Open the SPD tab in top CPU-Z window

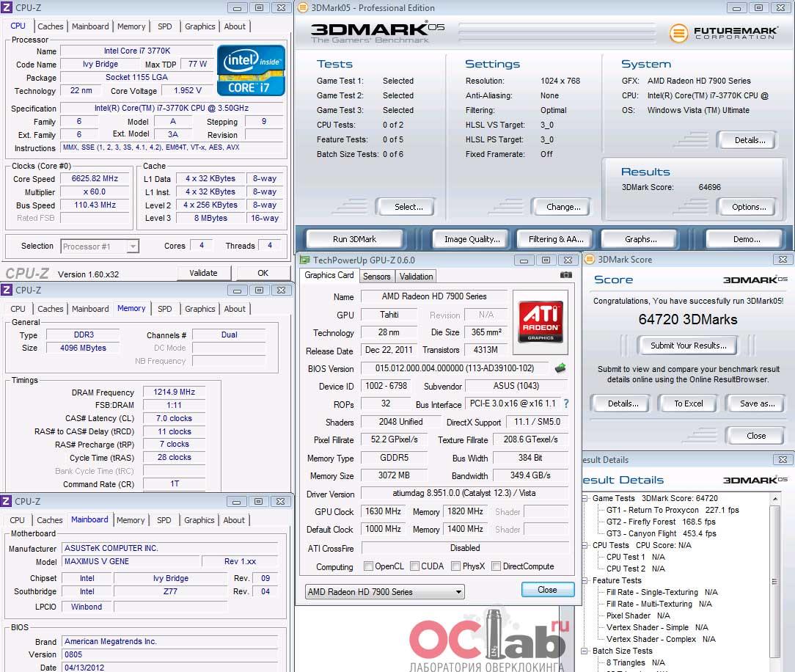pyautogui.click(x=165, y=26)
